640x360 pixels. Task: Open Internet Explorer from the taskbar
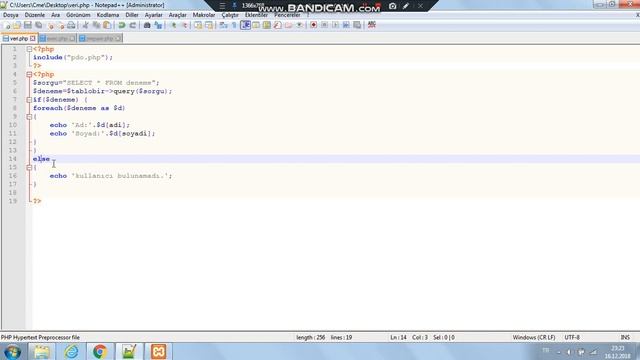(x=71, y=351)
